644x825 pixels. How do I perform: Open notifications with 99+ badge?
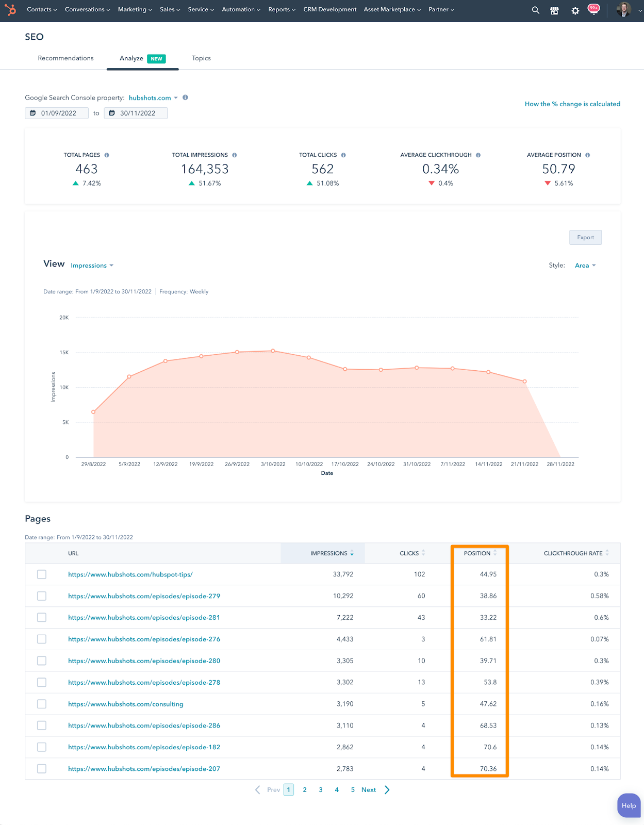[593, 9]
